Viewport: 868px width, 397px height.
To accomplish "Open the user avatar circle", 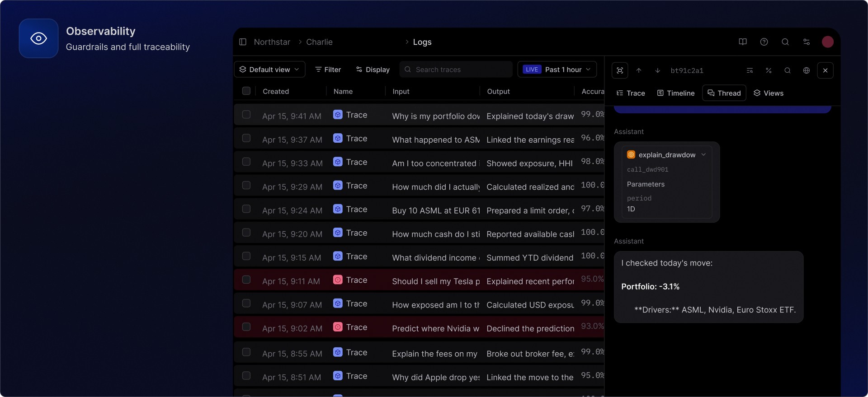I will (828, 42).
